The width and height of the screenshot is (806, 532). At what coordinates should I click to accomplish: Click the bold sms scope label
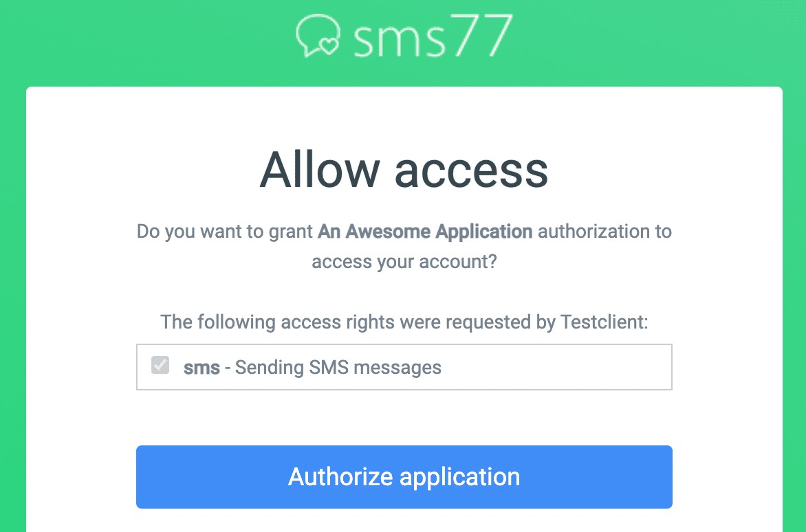(201, 368)
